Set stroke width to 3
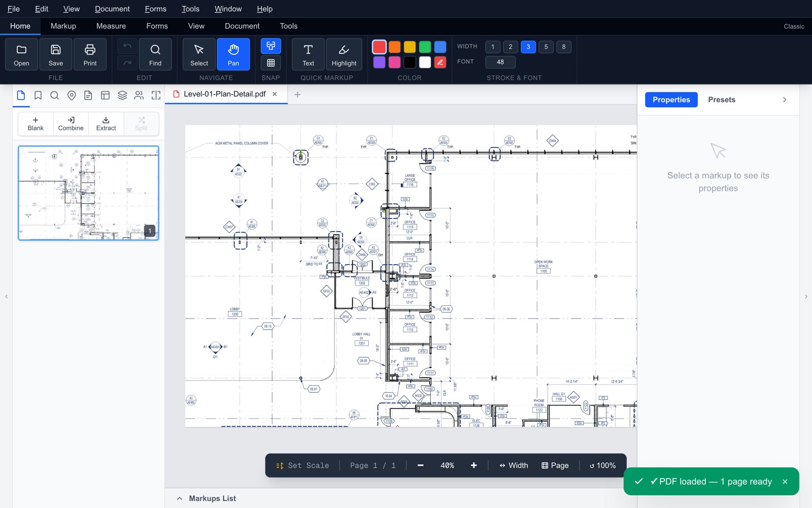The width and height of the screenshot is (812, 508). pos(528,47)
